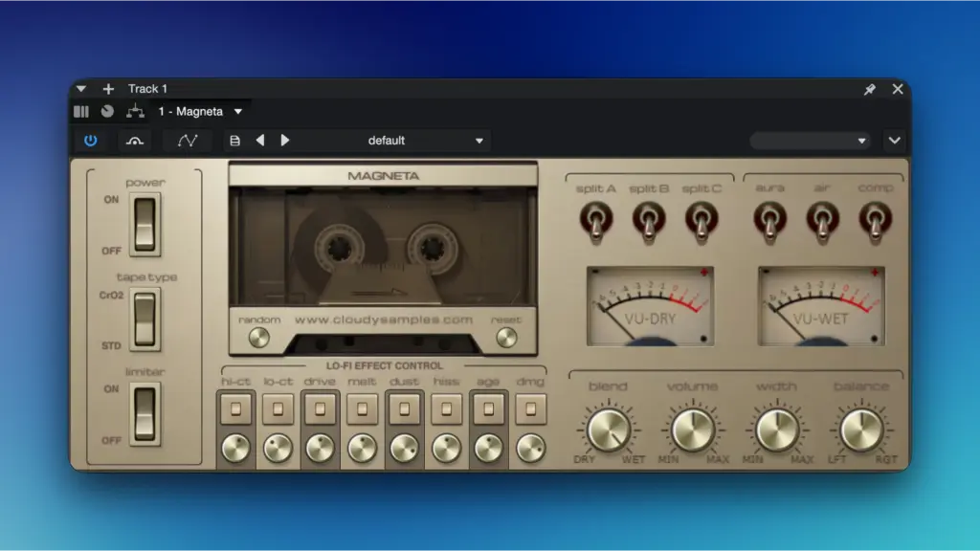980x551 pixels.
Task: Click the dust amount knob
Action: click(405, 449)
